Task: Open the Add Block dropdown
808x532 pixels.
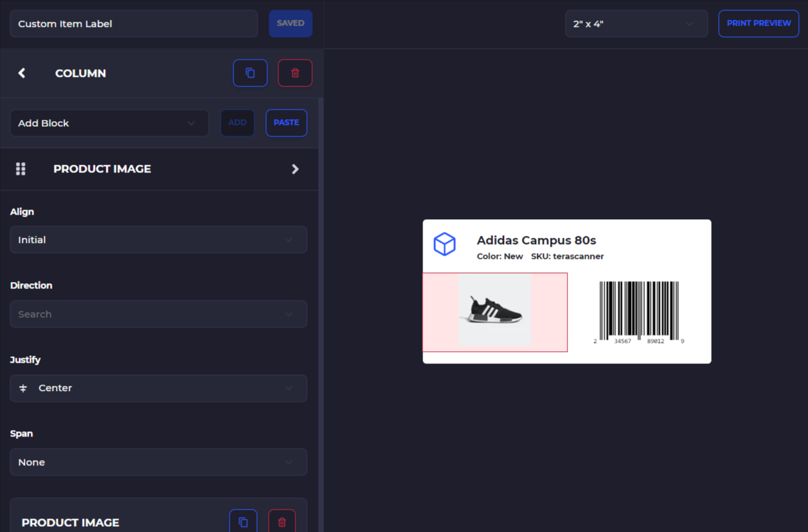Action: (x=109, y=122)
